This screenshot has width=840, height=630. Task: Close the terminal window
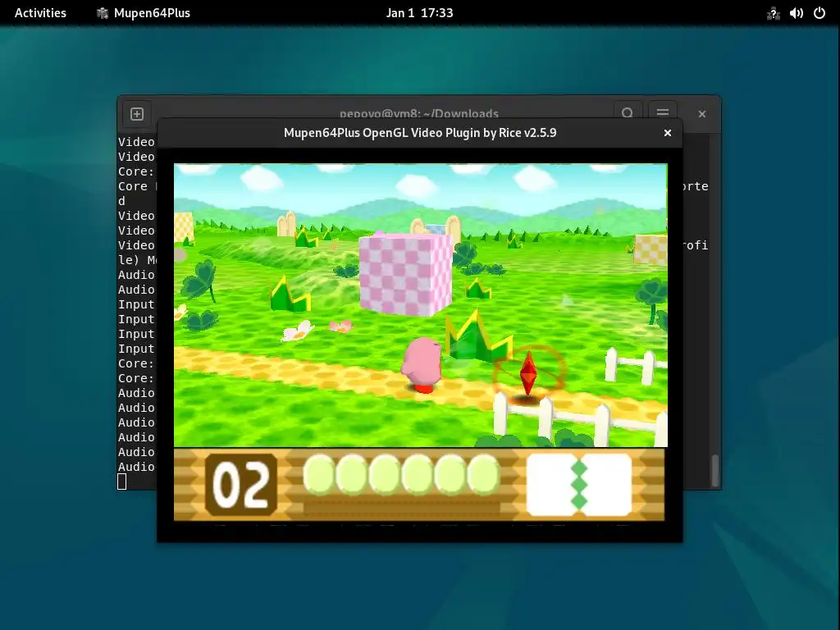pos(702,114)
